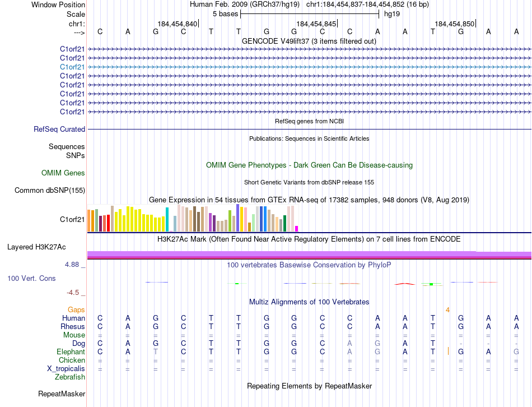Open Gene Expression in 54 tissues GTEx title
This screenshot has height=407, width=532.
[309, 200]
